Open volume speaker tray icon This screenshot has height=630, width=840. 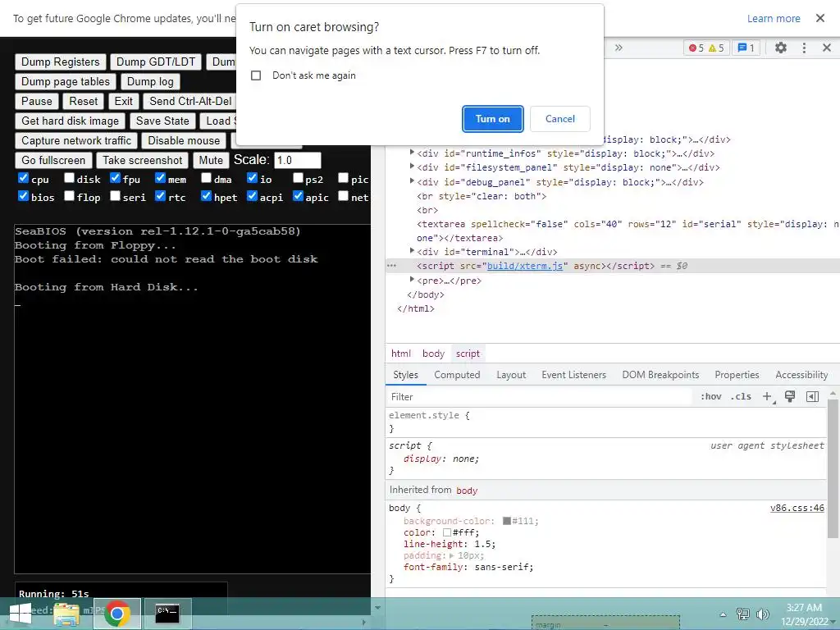point(762,614)
